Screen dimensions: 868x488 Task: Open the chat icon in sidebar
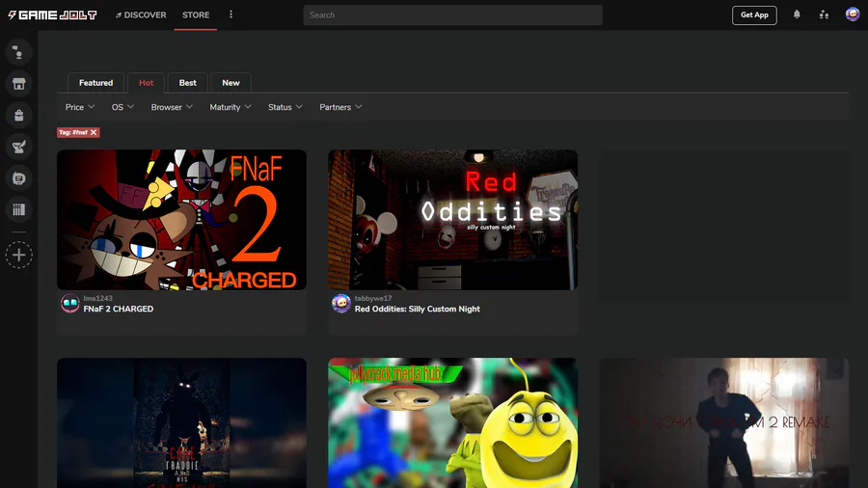click(x=19, y=53)
